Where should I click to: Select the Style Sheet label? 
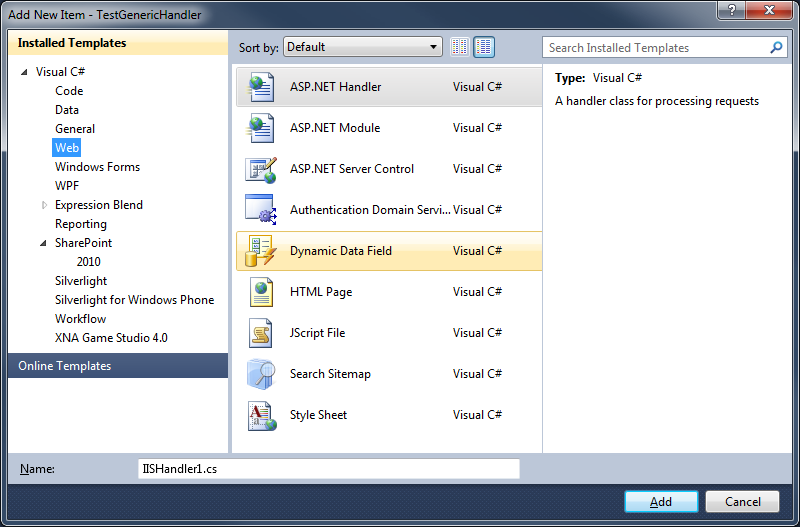[318, 415]
